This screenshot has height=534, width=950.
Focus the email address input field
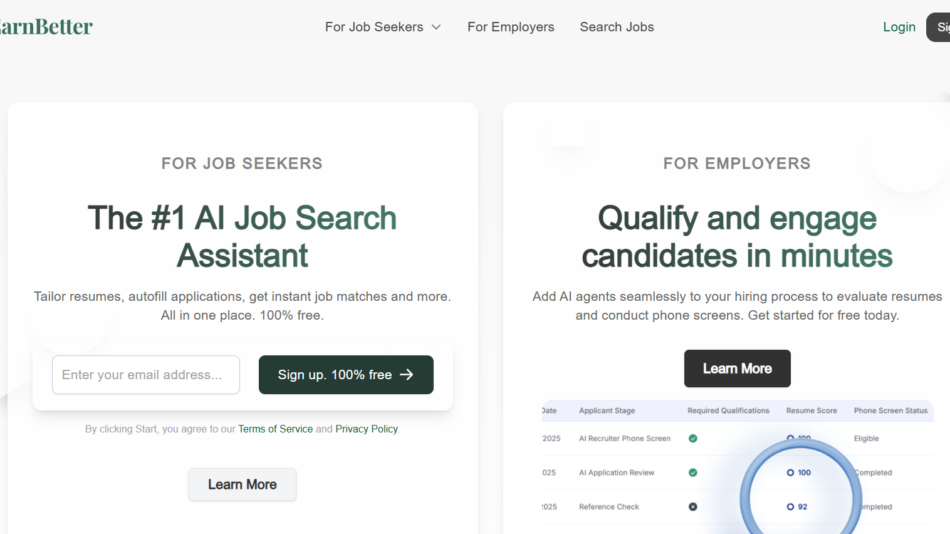click(146, 375)
